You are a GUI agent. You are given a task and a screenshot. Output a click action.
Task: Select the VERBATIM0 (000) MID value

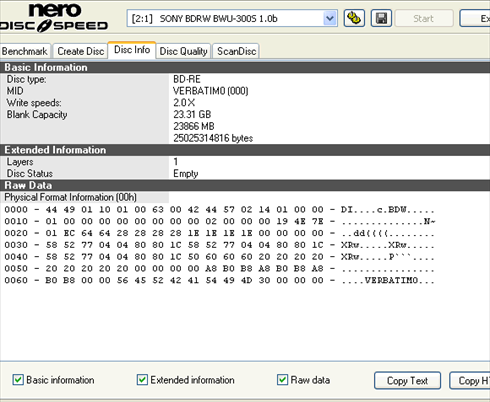point(211,91)
